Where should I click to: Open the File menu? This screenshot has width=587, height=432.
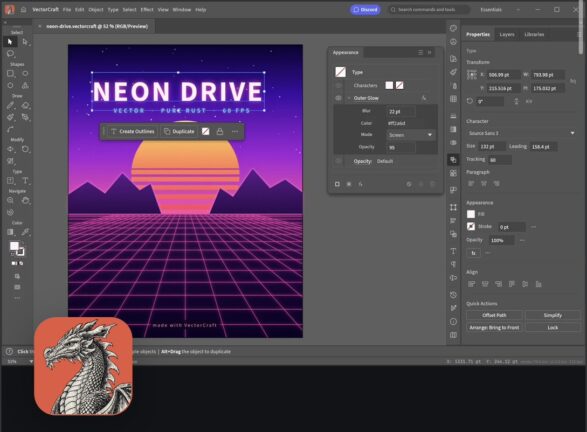[67, 10]
